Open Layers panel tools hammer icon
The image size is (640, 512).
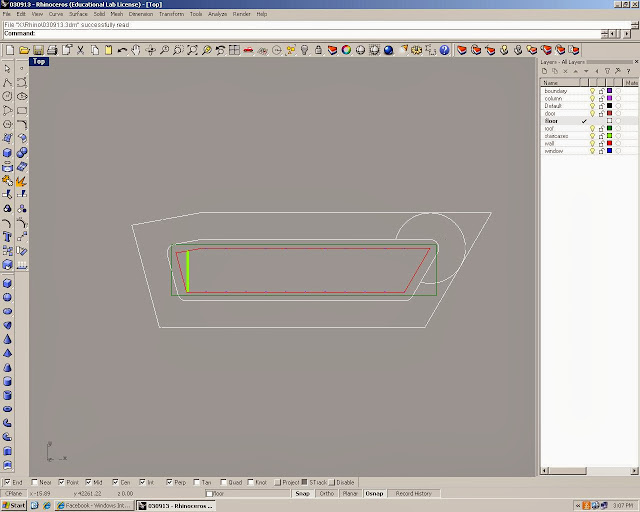618,71
